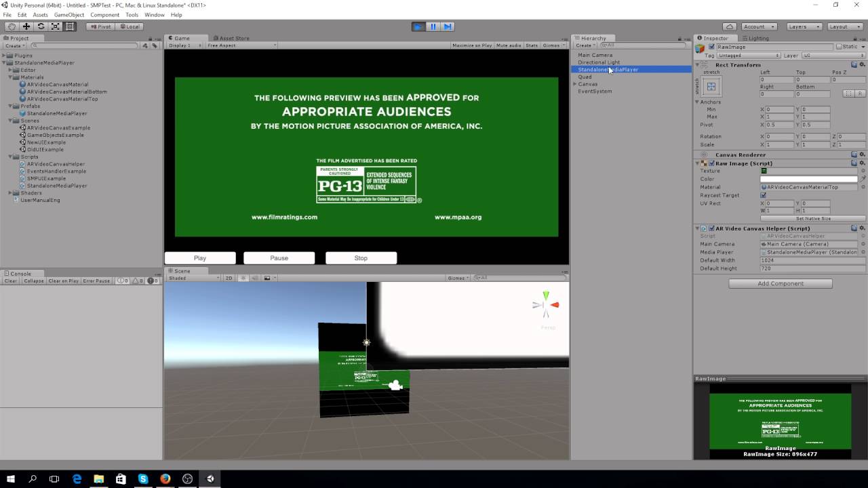Screen dimensions: 868x488
Task: Toggle the 2D mode button in Scene
Action: (229, 278)
